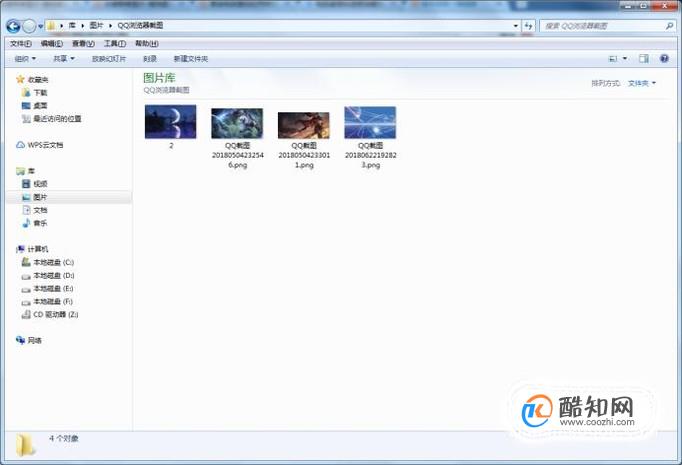Jump to 库 in the address breadcrumb
This screenshot has width=682, height=465.
(x=72, y=26)
